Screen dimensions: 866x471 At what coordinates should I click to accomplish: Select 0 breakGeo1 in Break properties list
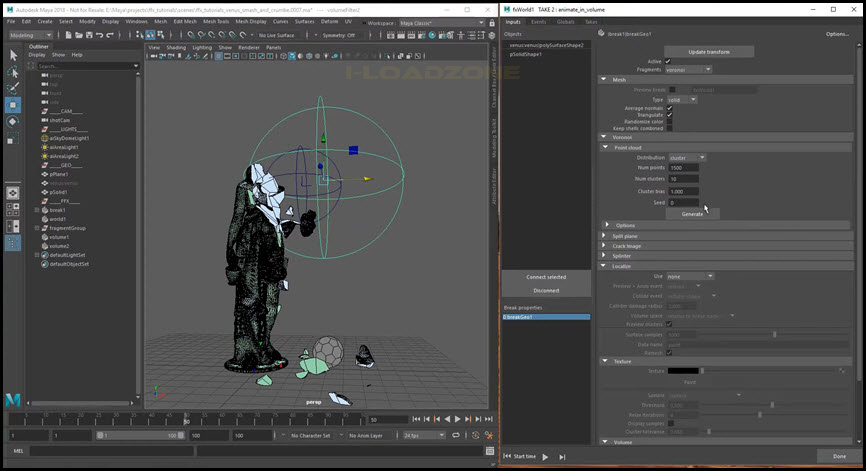click(546, 317)
